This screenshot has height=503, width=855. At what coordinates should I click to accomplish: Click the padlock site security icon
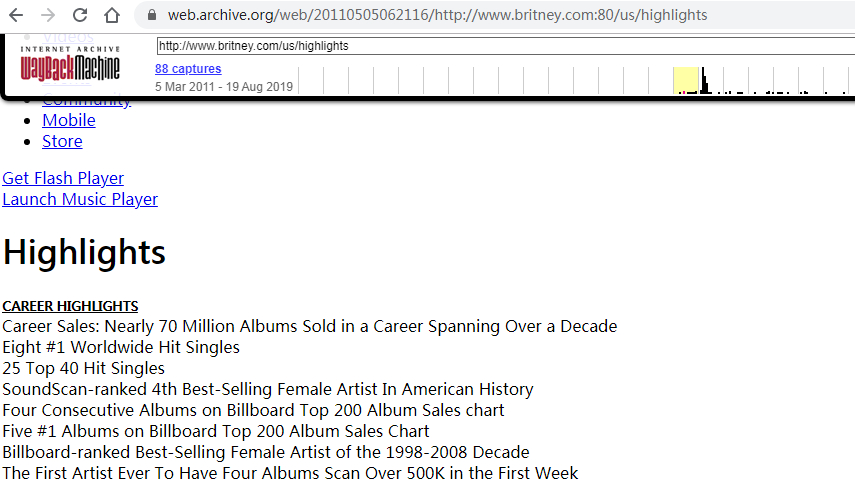pyautogui.click(x=152, y=15)
